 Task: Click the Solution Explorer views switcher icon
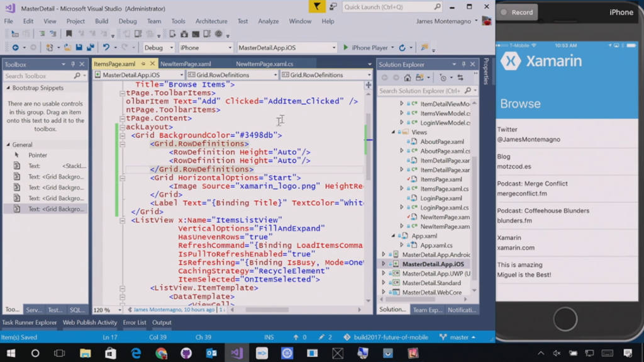pos(419,77)
